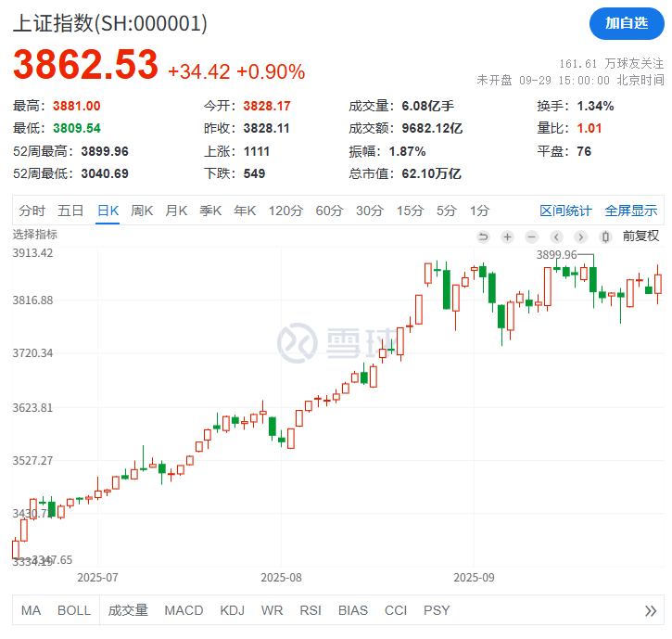Click the latest rightmost red candlestick
The height and width of the screenshot is (639, 672).
pos(658,285)
